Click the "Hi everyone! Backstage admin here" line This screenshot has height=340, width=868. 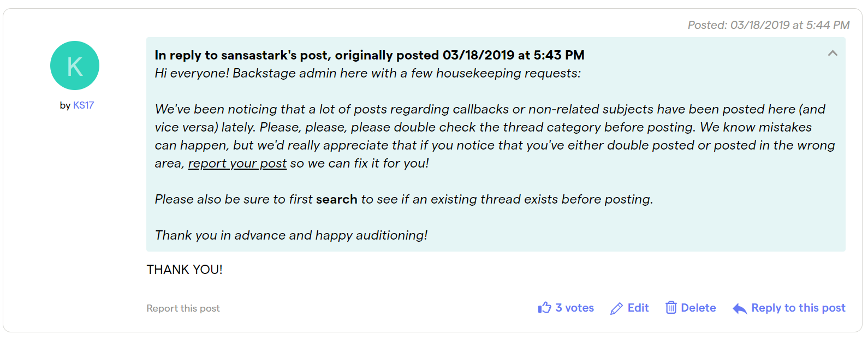368,73
